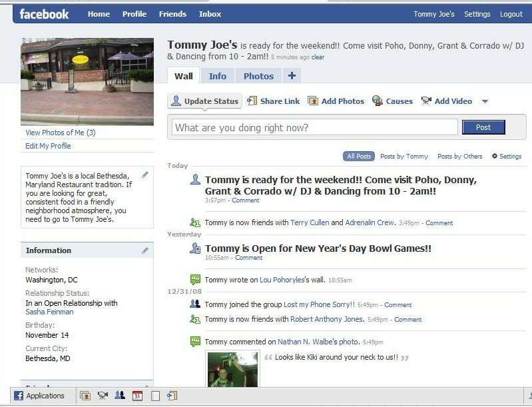Switch to the Info tab
The height and width of the screenshot is (407, 532).
217,76
